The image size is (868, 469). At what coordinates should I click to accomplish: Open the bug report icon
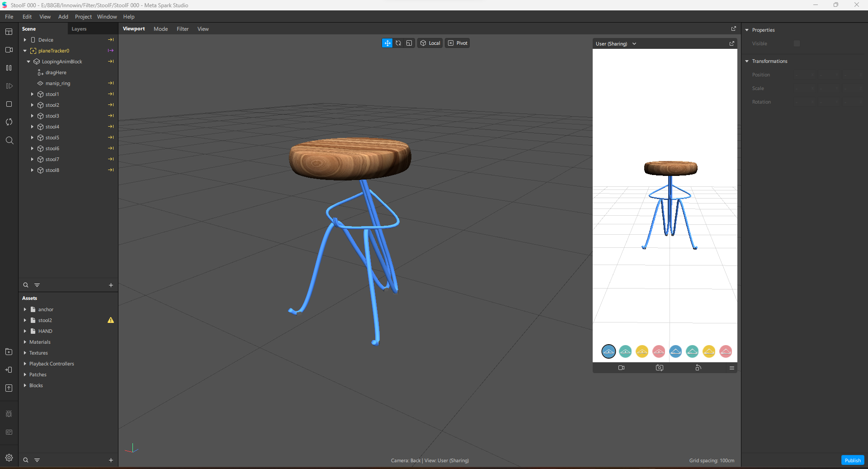[9, 414]
